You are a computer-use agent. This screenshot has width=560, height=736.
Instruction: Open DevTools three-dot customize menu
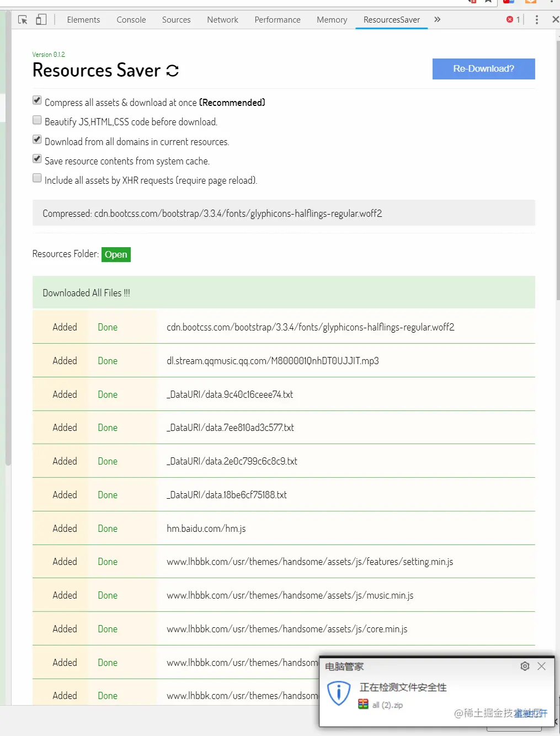[x=537, y=20]
